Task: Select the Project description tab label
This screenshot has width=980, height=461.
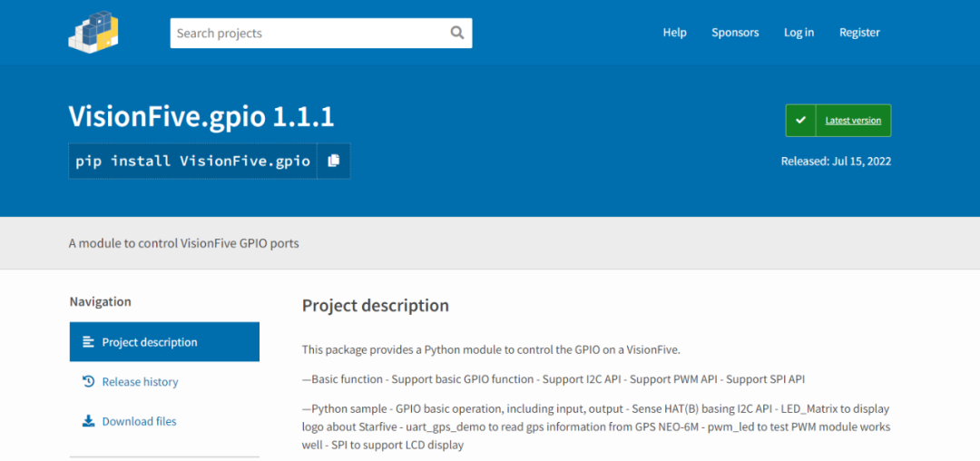Action: click(x=150, y=342)
